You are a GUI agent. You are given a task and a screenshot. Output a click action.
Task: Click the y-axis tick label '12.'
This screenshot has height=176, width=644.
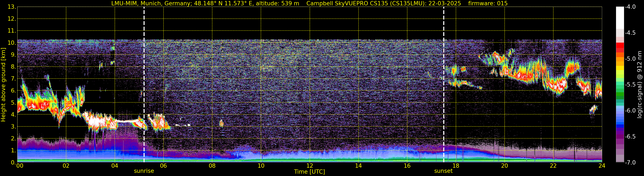click(12, 19)
